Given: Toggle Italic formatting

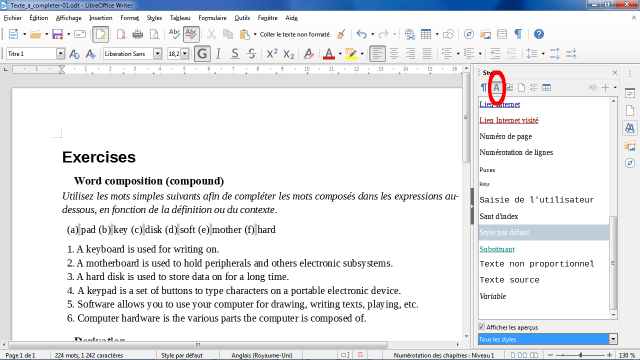Looking at the screenshot, I should tap(218, 54).
